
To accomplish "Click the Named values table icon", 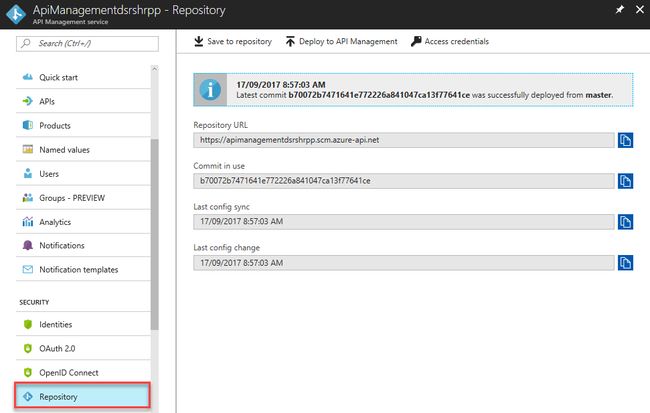I will coord(28,149).
